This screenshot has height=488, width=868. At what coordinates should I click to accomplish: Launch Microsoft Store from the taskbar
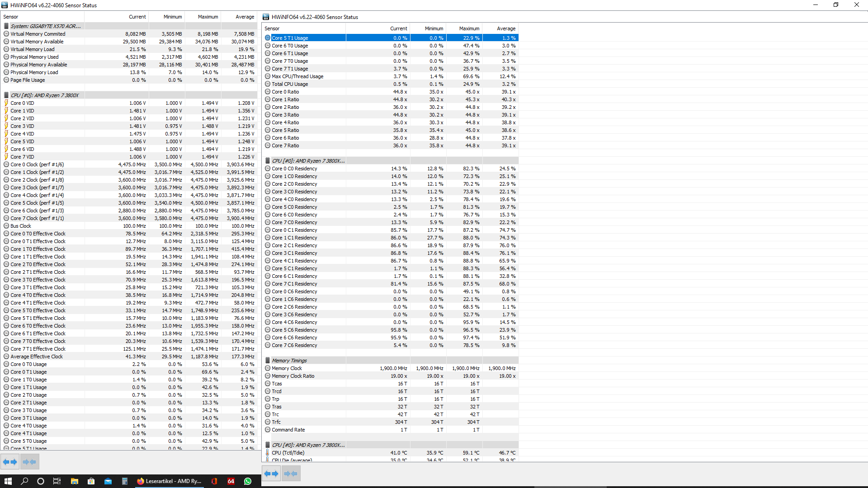(91, 481)
